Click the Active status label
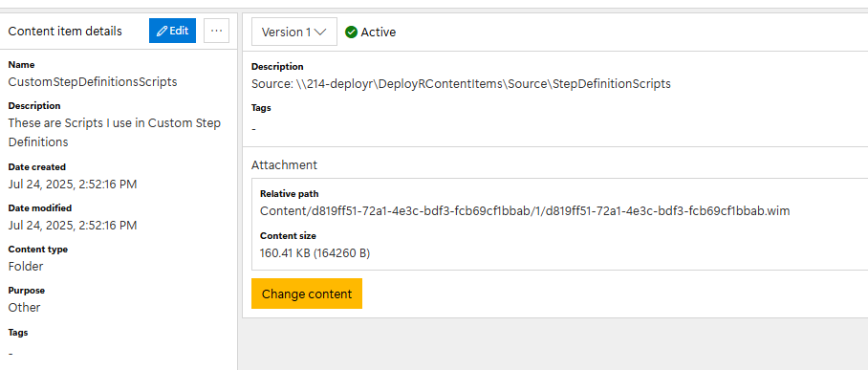 click(x=379, y=33)
